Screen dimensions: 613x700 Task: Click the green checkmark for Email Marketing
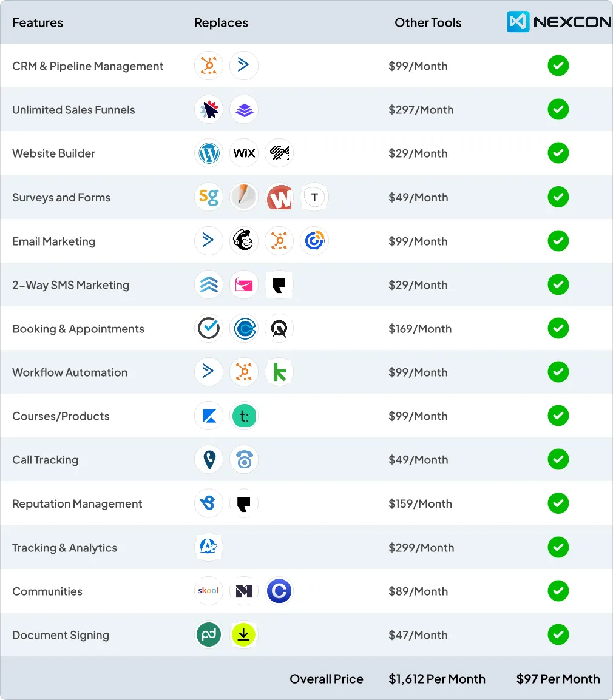(x=558, y=241)
